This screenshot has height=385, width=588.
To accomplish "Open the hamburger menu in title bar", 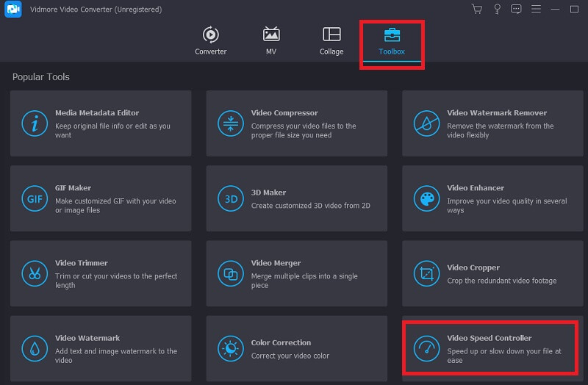I will pos(536,10).
